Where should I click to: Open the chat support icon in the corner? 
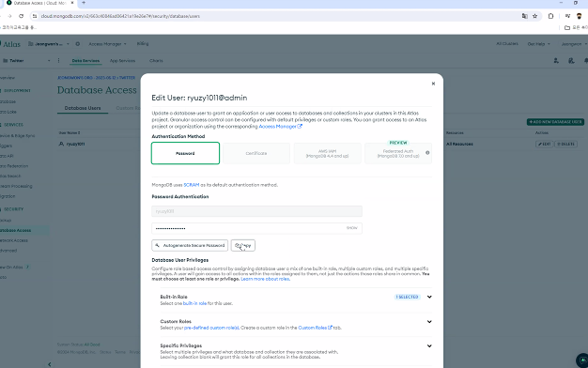[x=582, y=360]
